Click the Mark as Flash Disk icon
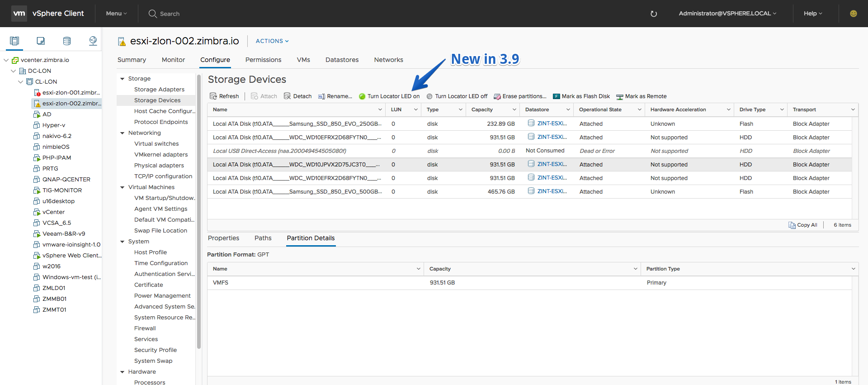 coord(557,96)
